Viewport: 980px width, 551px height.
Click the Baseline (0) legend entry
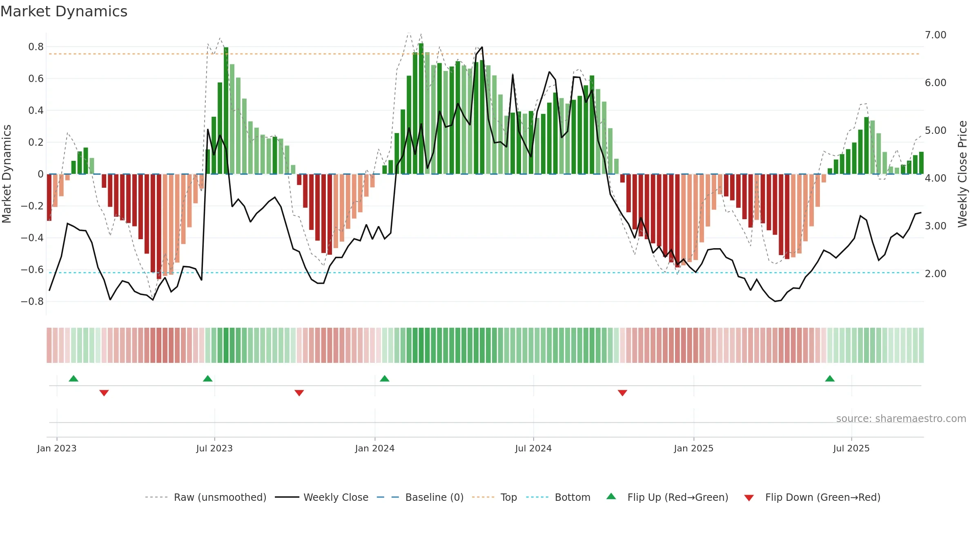click(x=420, y=497)
